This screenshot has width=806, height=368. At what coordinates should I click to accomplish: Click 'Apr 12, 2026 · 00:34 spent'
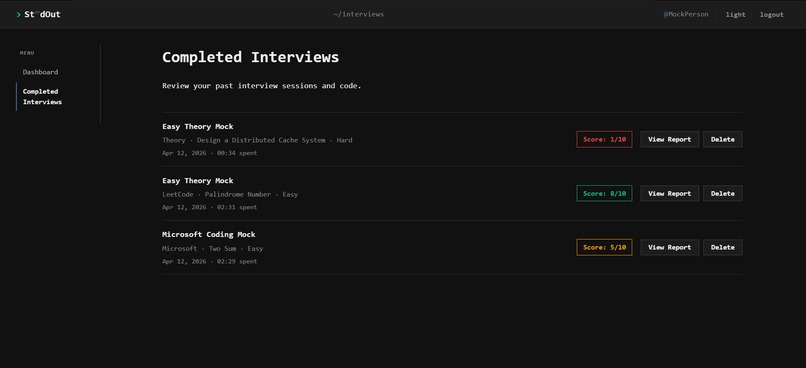210,153
